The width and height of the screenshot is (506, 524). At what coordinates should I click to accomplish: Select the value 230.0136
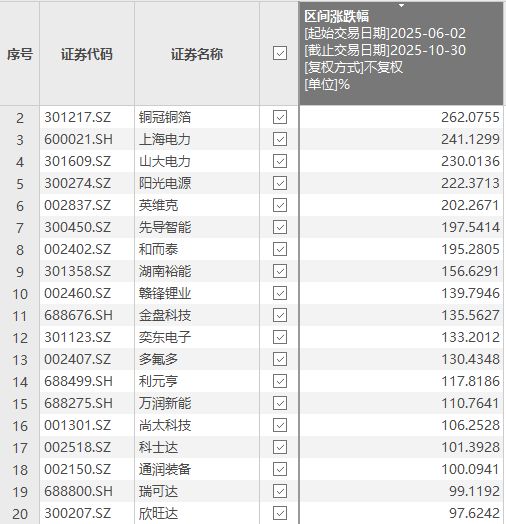pos(470,161)
